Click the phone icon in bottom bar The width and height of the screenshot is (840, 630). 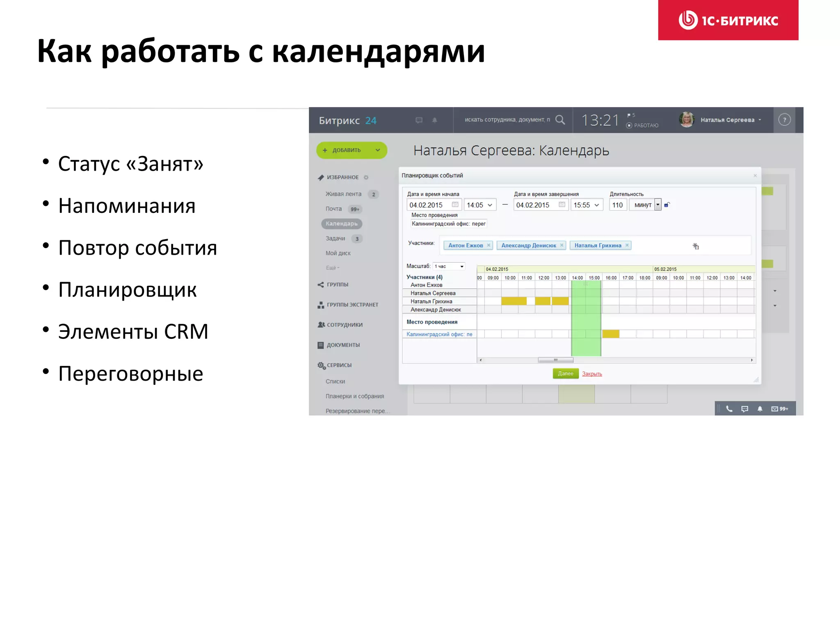point(729,409)
